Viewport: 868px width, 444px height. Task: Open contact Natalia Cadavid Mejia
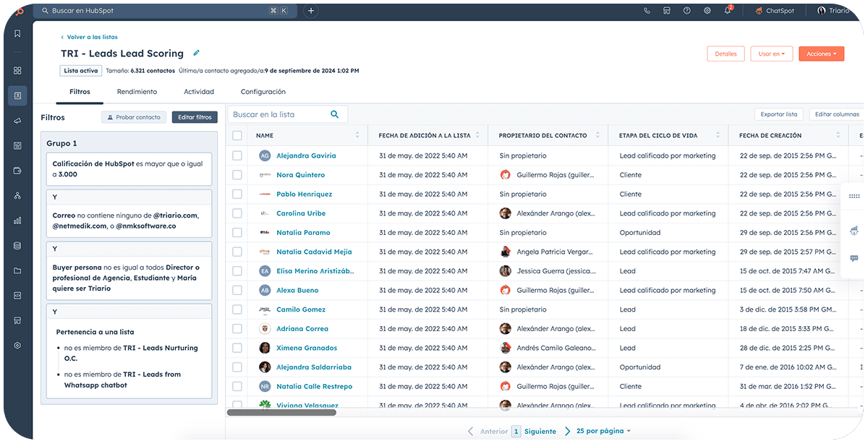314,252
